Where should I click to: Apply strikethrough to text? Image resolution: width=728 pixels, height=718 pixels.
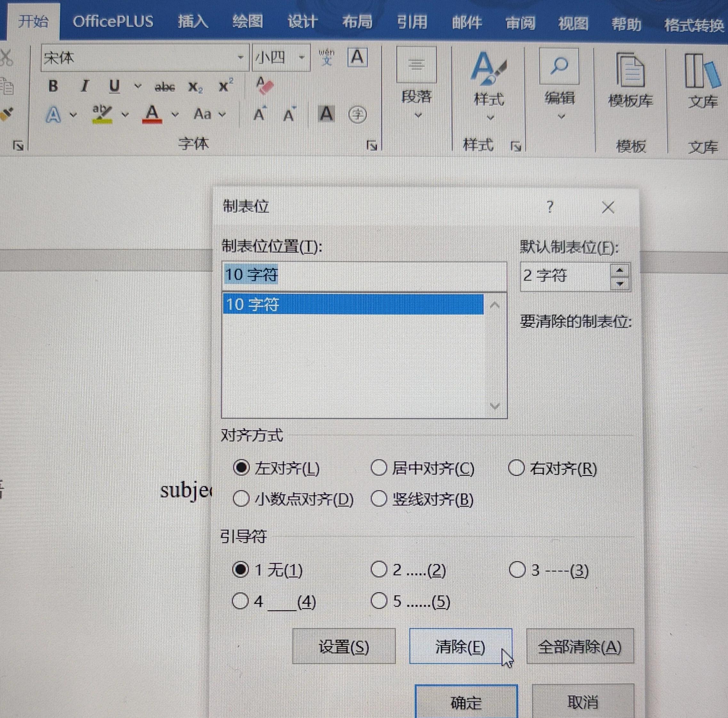[165, 87]
